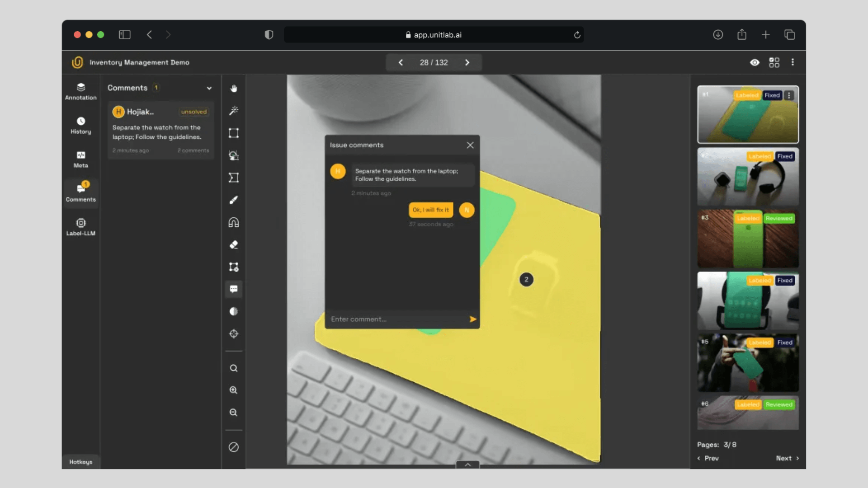Select the headphones image thumbnail
868x488 pixels.
click(748, 177)
